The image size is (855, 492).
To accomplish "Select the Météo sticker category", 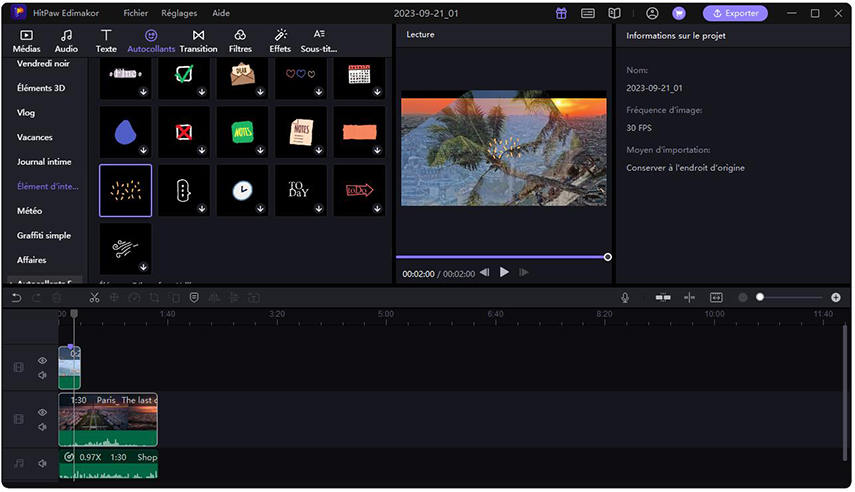I will [x=30, y=211].
